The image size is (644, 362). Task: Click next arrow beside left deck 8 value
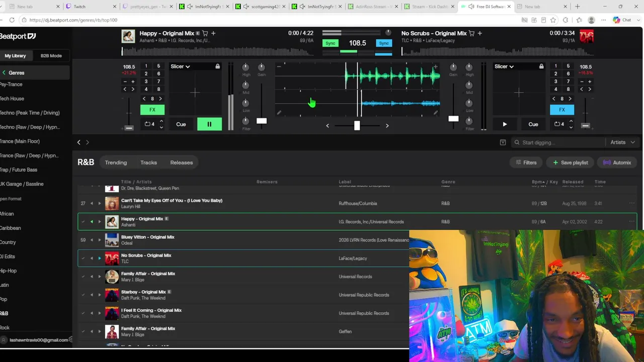[x=160, y=99]
